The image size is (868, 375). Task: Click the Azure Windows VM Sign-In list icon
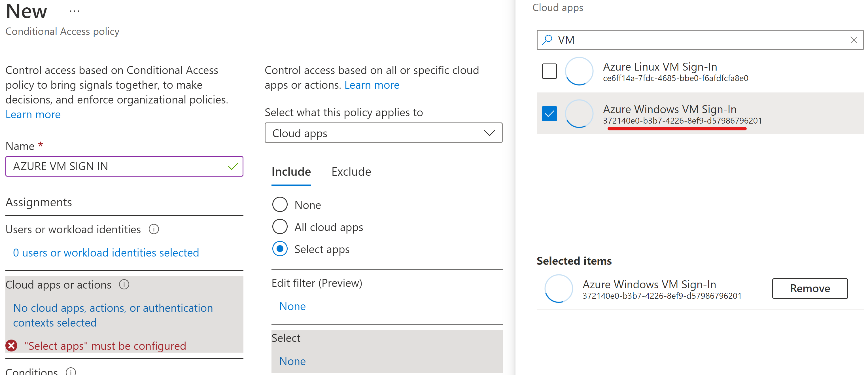pyautogui.click(x=579, y=114)
